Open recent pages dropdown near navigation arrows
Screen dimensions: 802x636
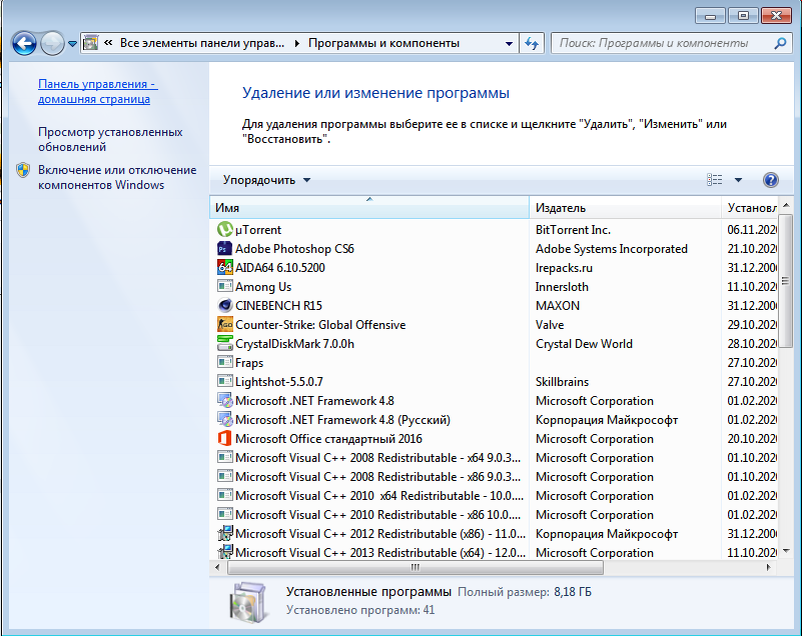tap(72, 44)
